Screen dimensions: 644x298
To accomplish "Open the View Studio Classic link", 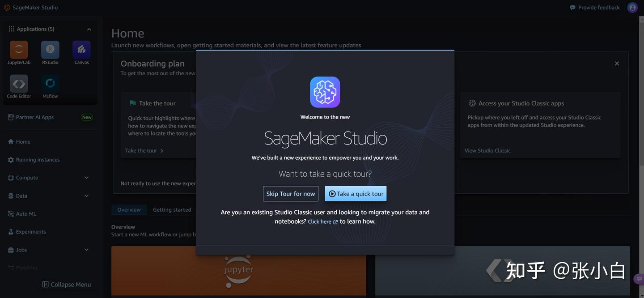I will click(487, 150).
